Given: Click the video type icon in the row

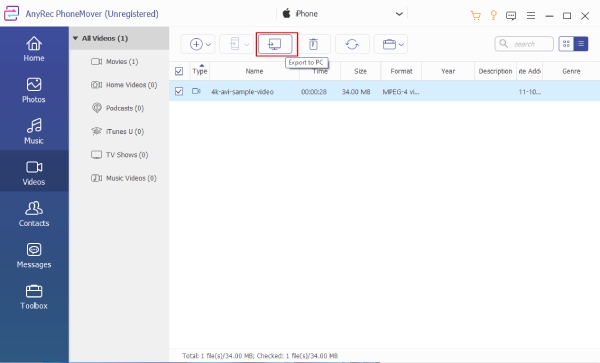Looking at the screenshot, I should tap(196, 91).
